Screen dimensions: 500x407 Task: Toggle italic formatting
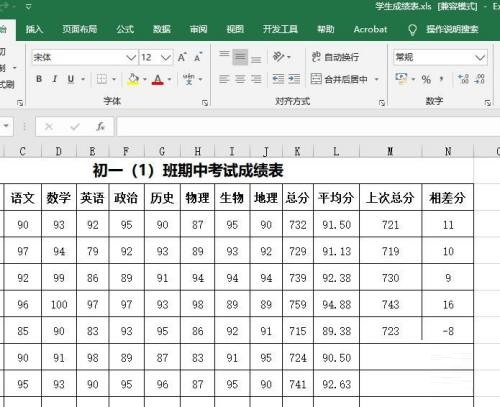[55, 79]
